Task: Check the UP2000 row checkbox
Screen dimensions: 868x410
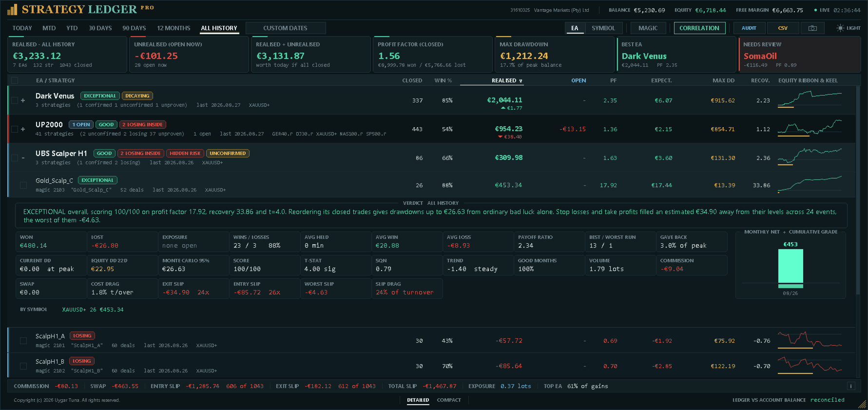Action: 15,129
